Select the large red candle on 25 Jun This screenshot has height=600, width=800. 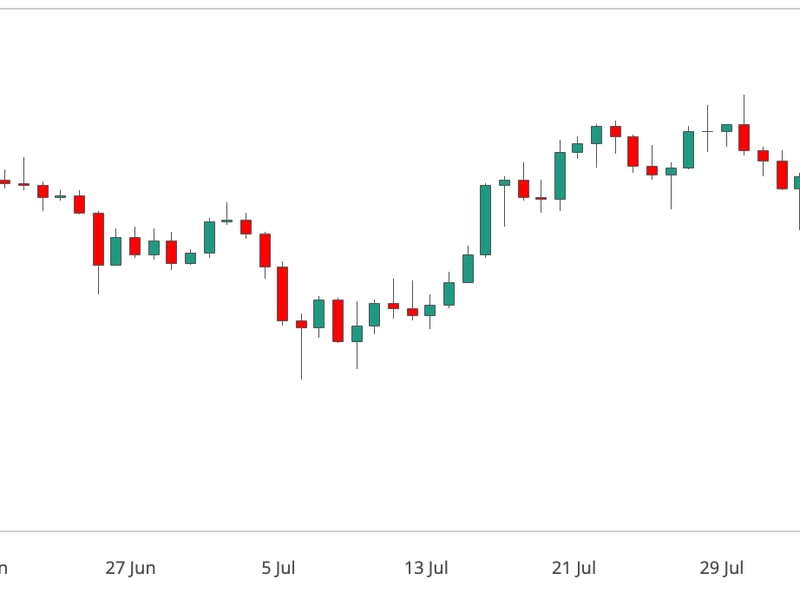click(98, 239)
